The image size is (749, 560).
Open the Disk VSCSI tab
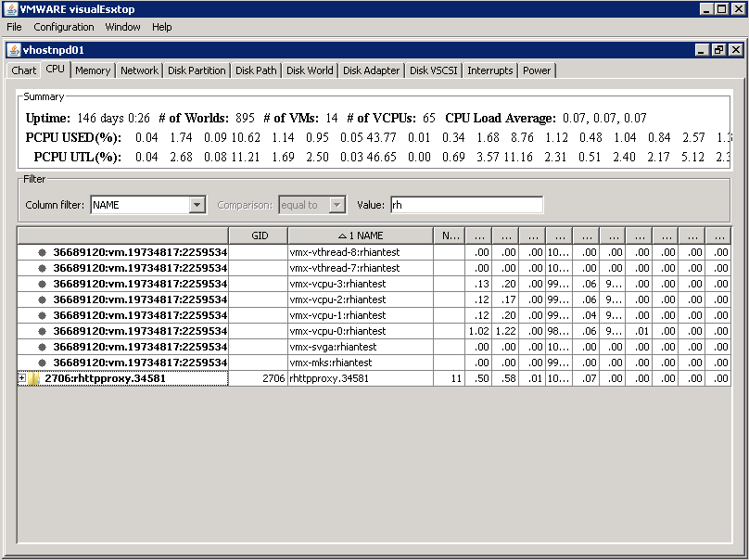(x=433, y=70)
